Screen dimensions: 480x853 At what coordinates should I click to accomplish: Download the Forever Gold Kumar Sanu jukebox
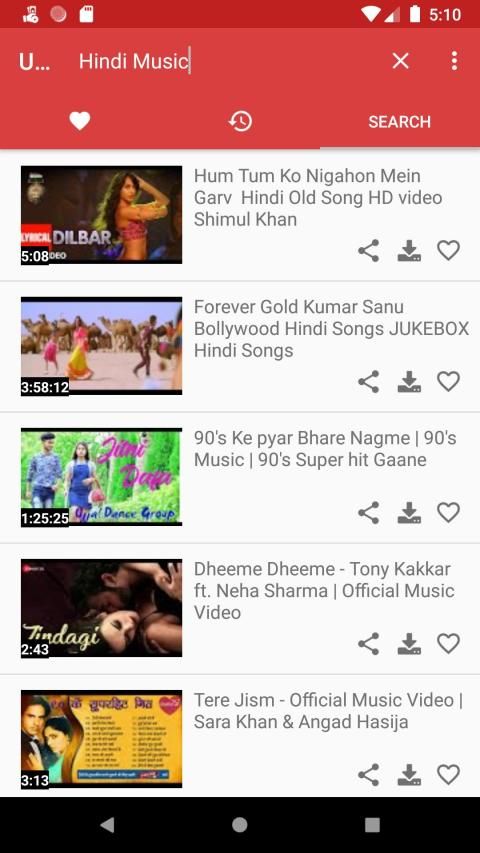click(x=409, y=382)
